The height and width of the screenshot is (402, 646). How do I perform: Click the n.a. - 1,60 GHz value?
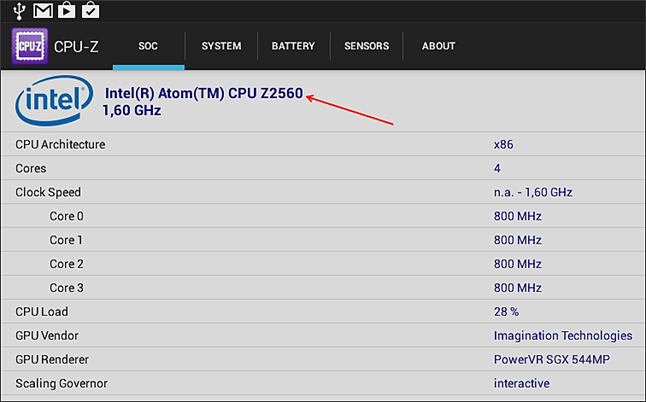point(533,192)
